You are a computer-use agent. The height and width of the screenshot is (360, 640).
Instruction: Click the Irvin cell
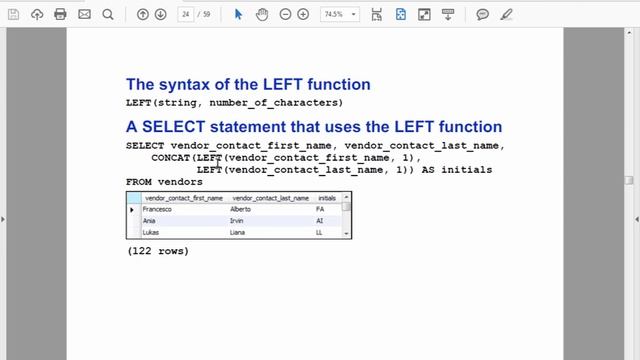click(x=237, y=220)
